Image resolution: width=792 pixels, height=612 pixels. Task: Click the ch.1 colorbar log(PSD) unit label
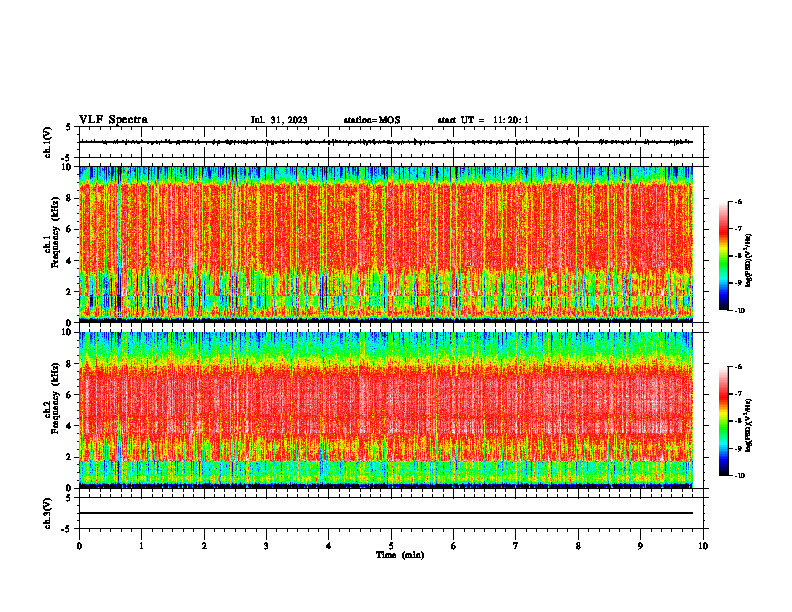pyautogui.click(x=749, y=260)
